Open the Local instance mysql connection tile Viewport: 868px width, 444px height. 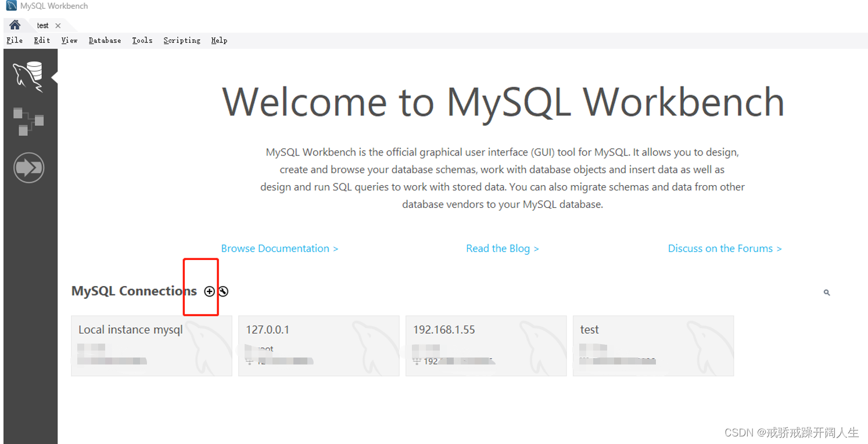coord(151,345)
